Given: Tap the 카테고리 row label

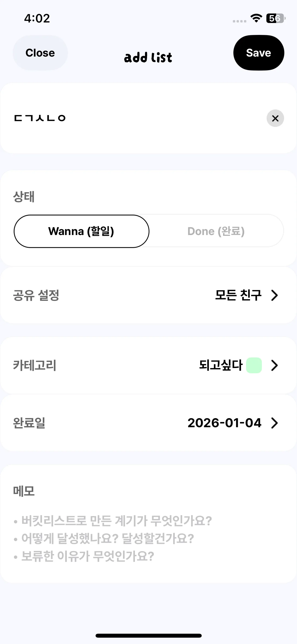Looking at the screenshot, I should coord(35,365).
